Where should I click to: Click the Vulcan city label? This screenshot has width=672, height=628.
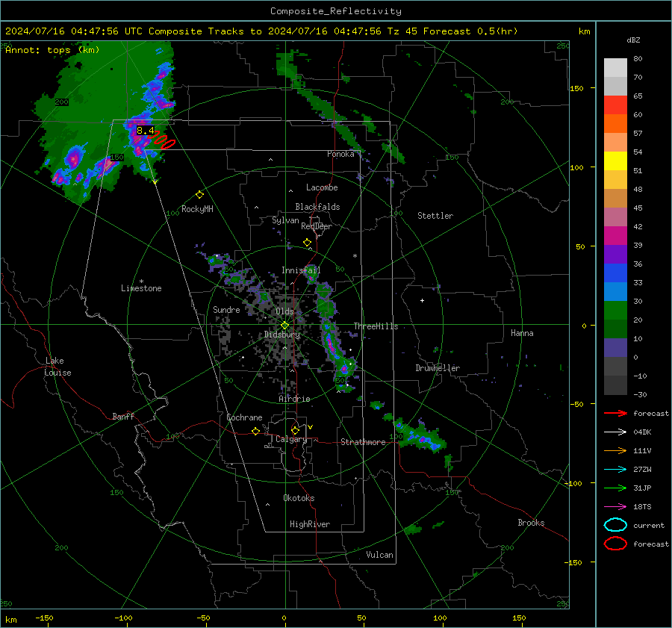(379, 555)
